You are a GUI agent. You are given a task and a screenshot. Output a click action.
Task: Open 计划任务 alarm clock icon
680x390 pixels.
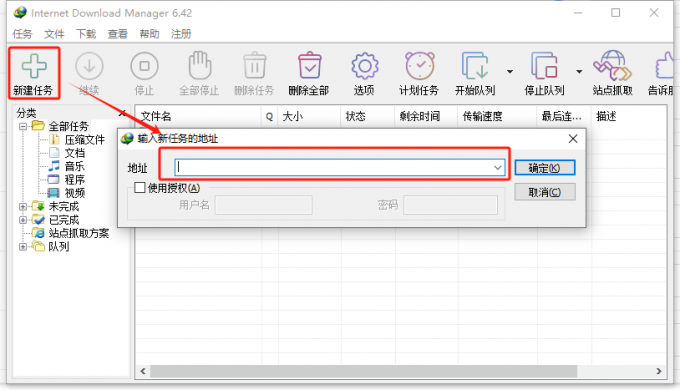click(x=420, y=66)
